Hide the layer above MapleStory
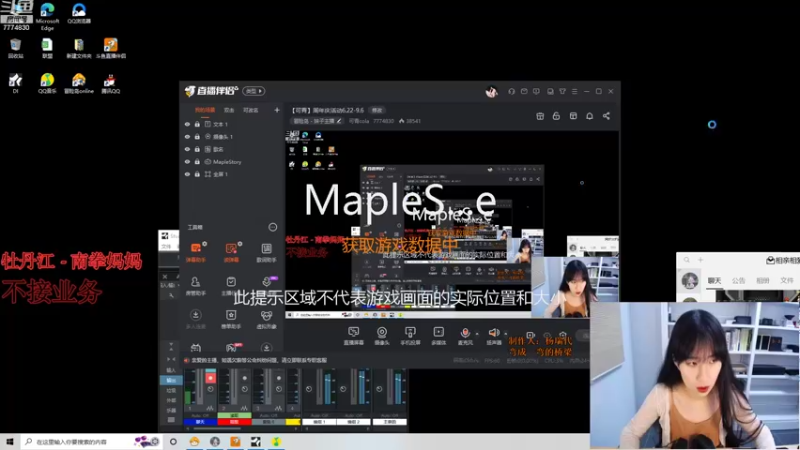Viewport: 800px width, 450px height. pyautogui.click(x=187, y=149)
